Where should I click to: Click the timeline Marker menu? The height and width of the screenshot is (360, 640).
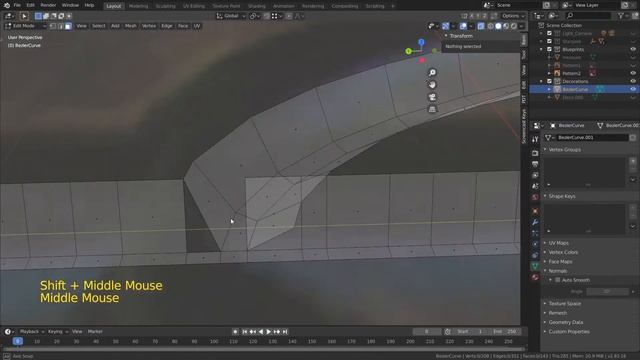95,331
